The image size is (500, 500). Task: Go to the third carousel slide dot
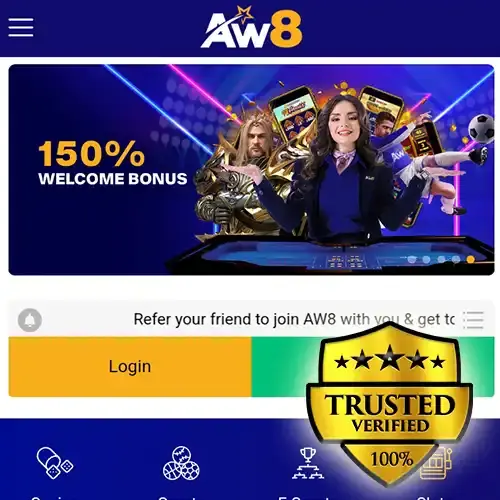point(441,259)
